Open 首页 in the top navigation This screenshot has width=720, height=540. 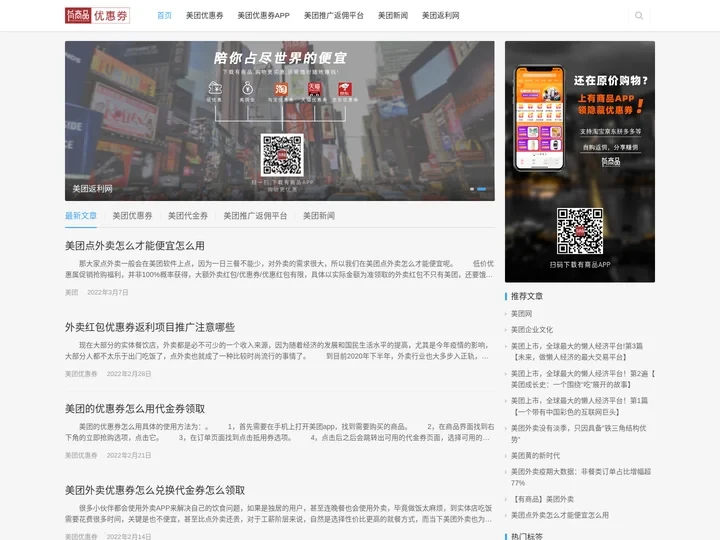click(164, 16)
